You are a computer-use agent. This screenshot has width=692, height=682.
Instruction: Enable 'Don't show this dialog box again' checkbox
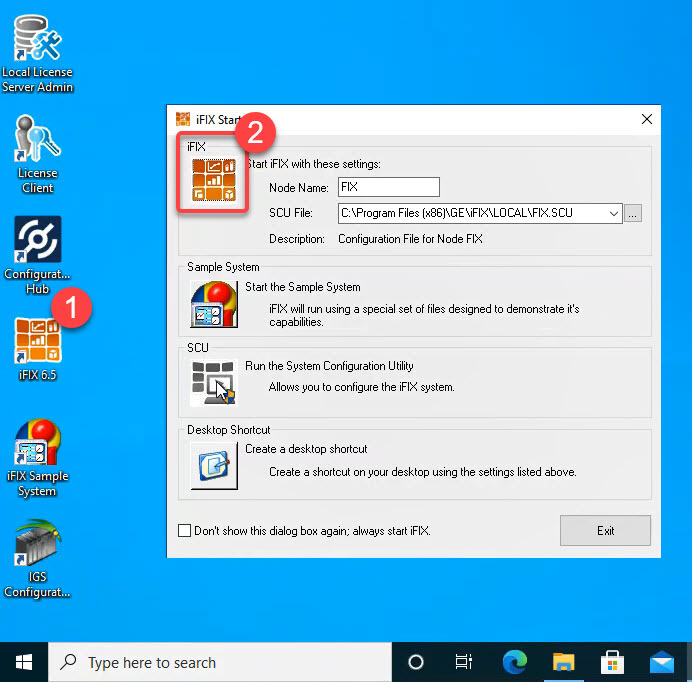184,531
